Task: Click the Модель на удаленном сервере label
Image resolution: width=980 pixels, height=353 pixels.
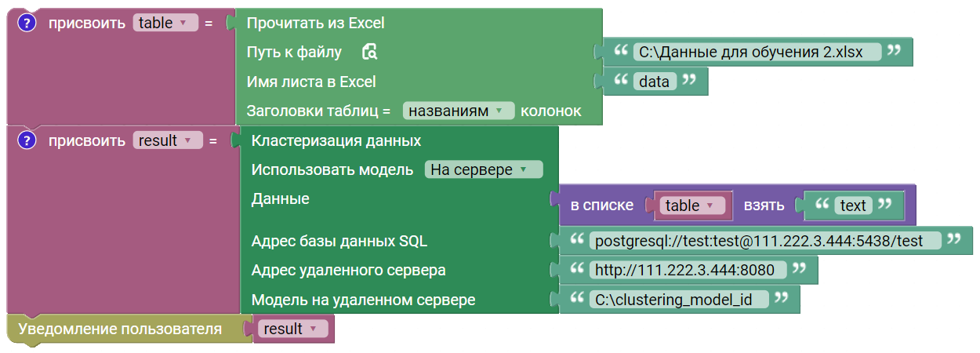Action: click(363, 300)
